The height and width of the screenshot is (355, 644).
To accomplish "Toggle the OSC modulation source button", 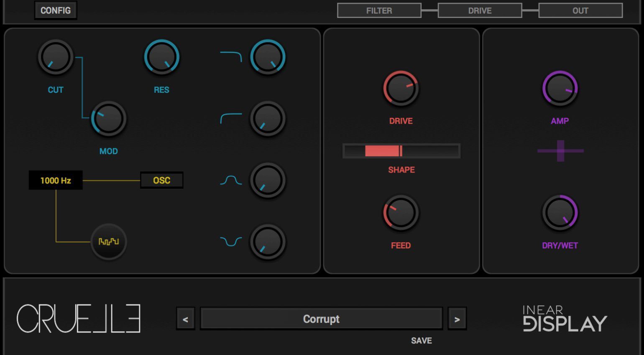I will click(x=162, y=180).
